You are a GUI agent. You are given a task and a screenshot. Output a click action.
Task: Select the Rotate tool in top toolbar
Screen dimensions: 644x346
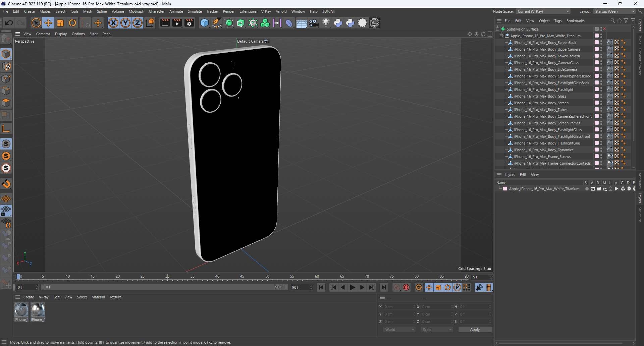click(72, 23)
